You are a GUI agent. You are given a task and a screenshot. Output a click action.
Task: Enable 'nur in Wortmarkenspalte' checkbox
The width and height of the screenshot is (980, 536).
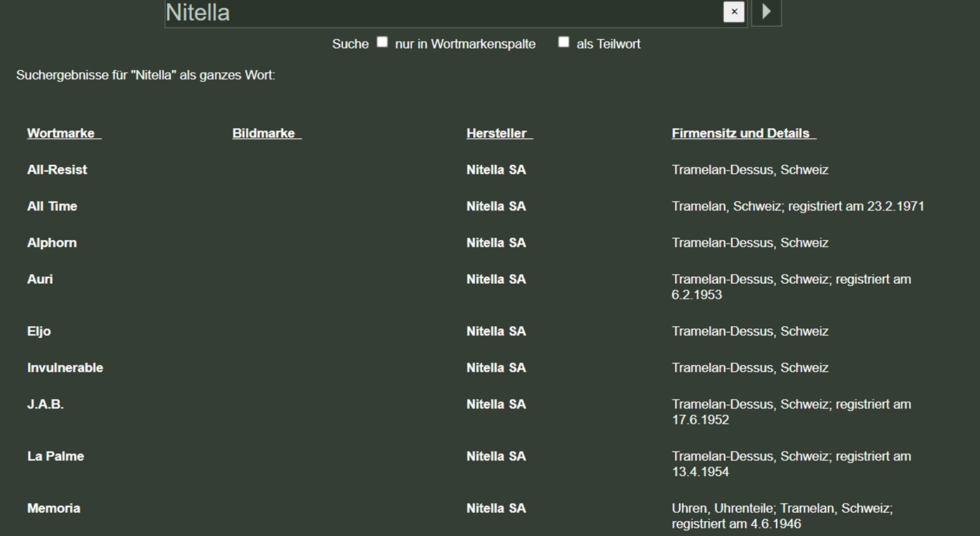pos(382,42)
